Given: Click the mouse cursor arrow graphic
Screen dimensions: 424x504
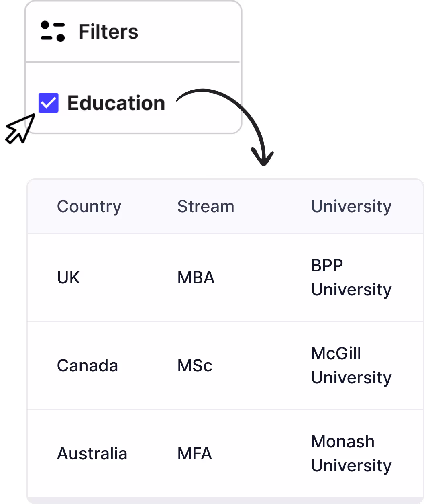Looking at the screenshot, I should pyautogui.click(x=20, y=129).
